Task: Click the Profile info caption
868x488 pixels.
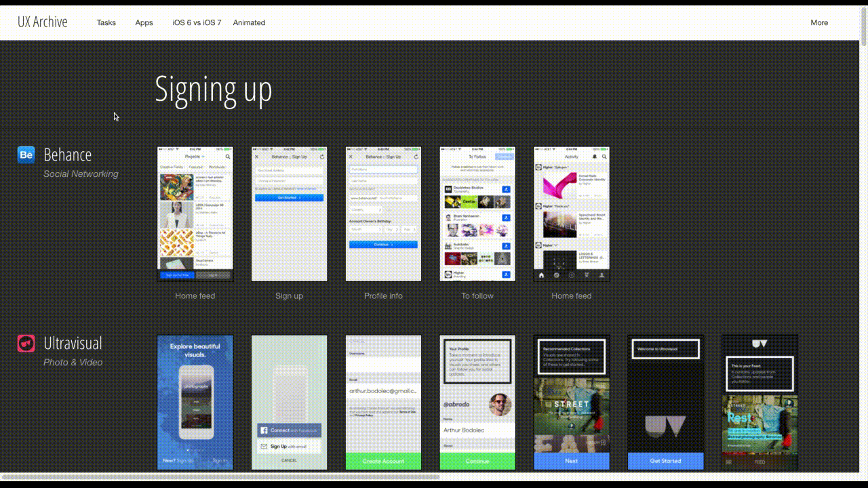Action: (x=383, y=296)
